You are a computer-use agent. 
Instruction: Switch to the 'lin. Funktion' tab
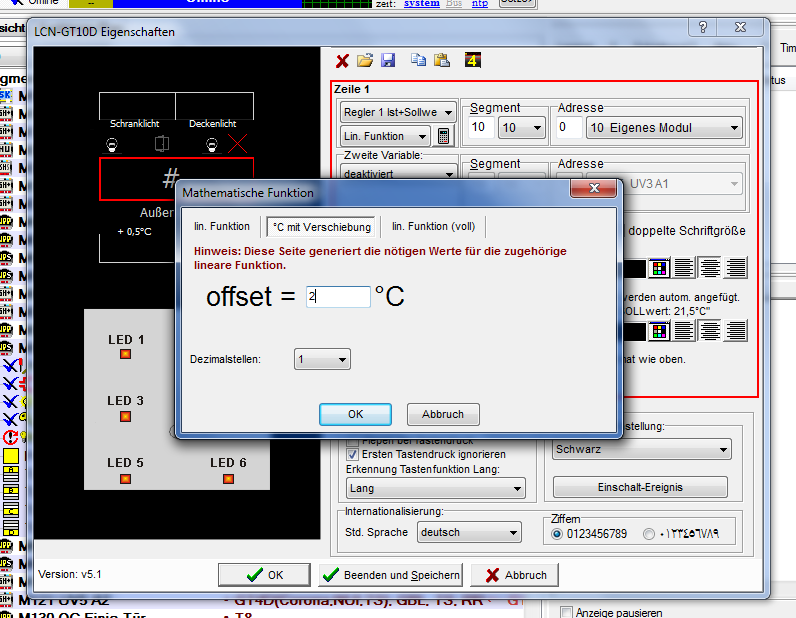[x=222, y=227]
